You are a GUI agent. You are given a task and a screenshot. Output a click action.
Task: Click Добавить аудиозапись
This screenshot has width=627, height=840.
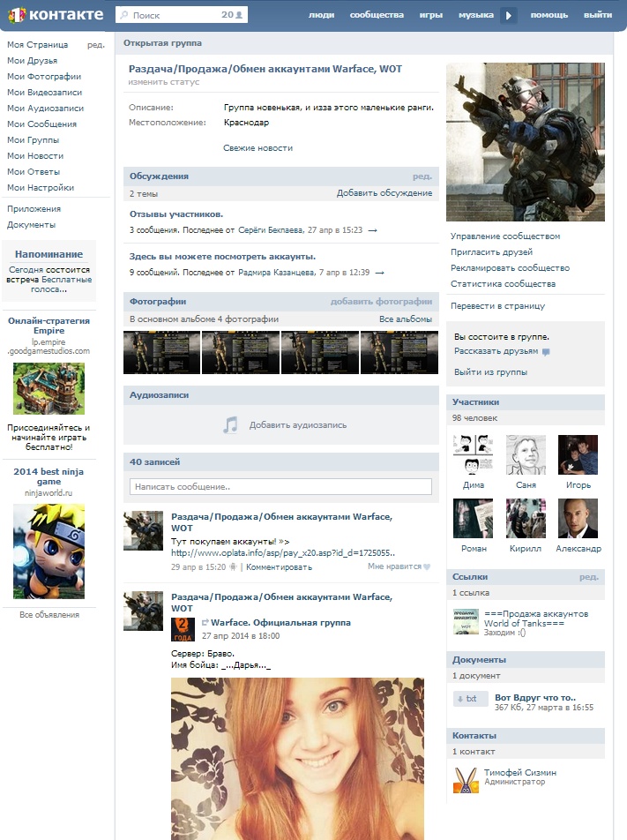coord(298,424)
